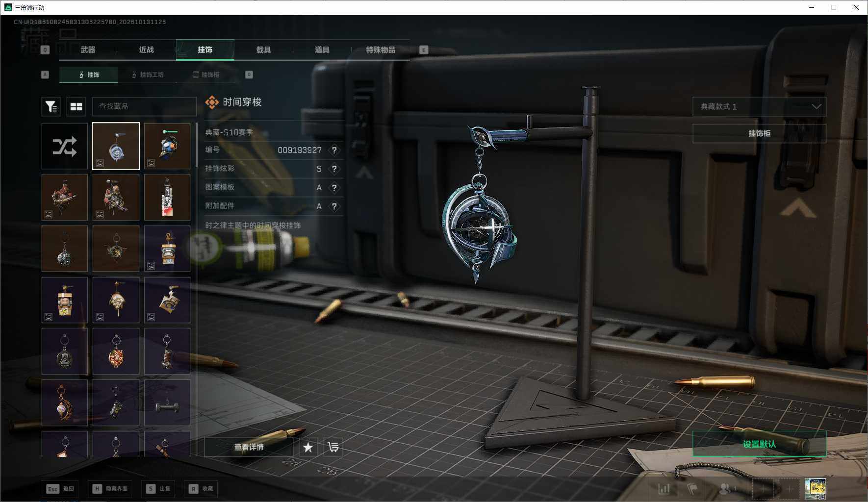Open the help icon beside 图案模板
The height and width of the screenshot is (502, 868).
pyautogui.click(x=334, y=187)
